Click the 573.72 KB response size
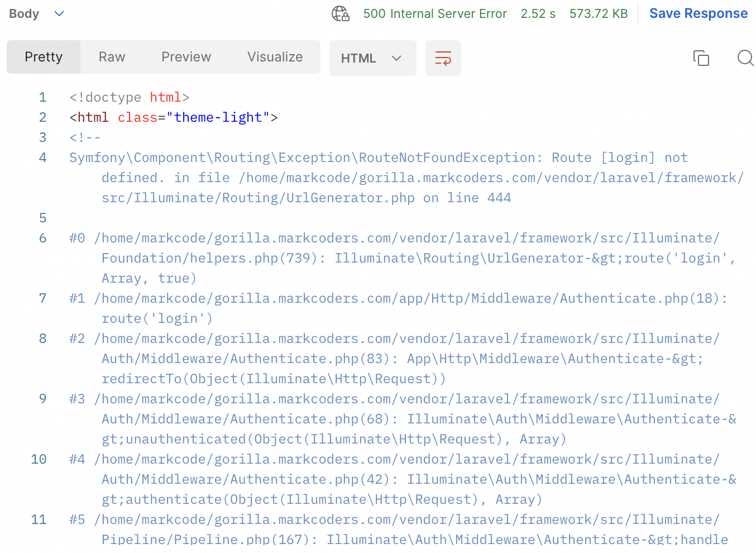 pos(598,13)
